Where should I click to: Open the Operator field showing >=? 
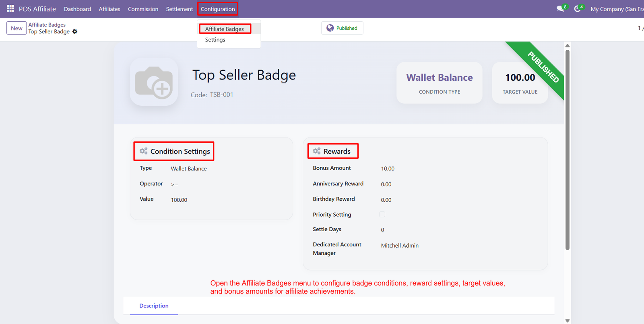tap(175, 184)
